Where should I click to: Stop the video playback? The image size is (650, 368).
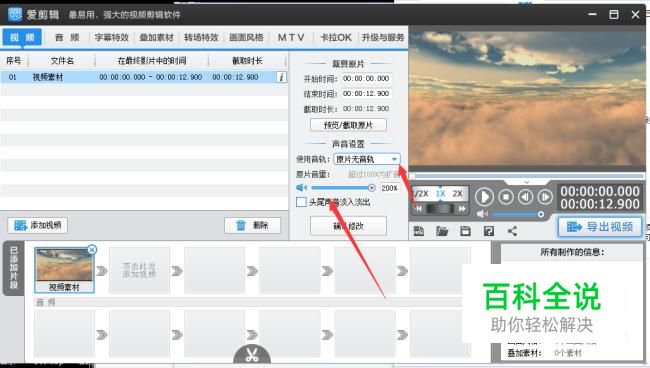click(x=506, y=196)
